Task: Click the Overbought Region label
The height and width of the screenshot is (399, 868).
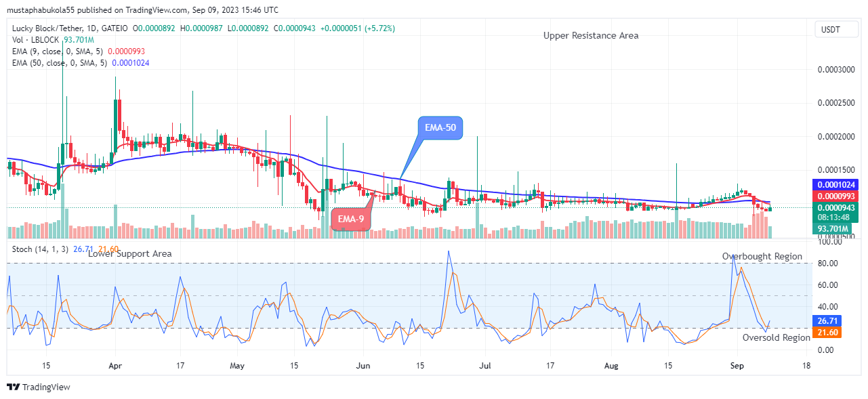Action: (762, 257)
